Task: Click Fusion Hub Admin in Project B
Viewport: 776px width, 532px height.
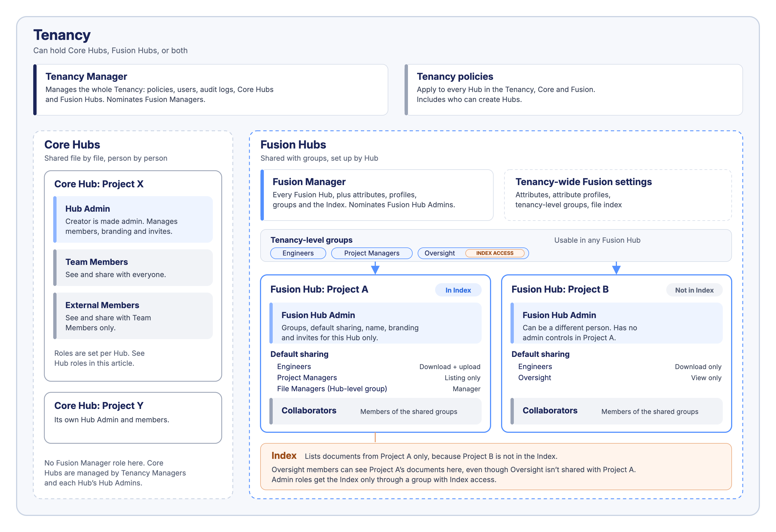Action: [559, 315]
